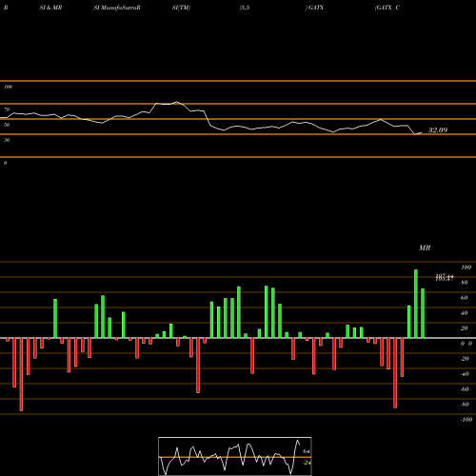The width and height of the screenshot is (476, 476).
Task: Click the MR axis label -60
Action: coord(465,389)
